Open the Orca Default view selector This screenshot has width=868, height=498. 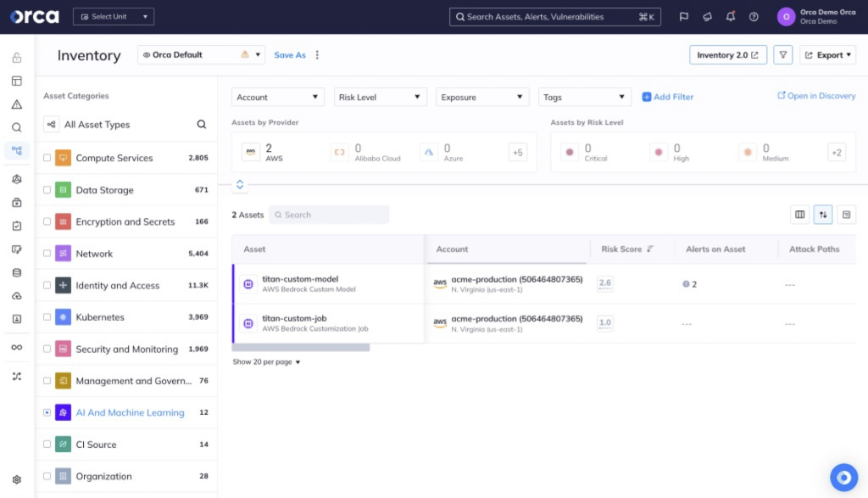coord(201,54)
